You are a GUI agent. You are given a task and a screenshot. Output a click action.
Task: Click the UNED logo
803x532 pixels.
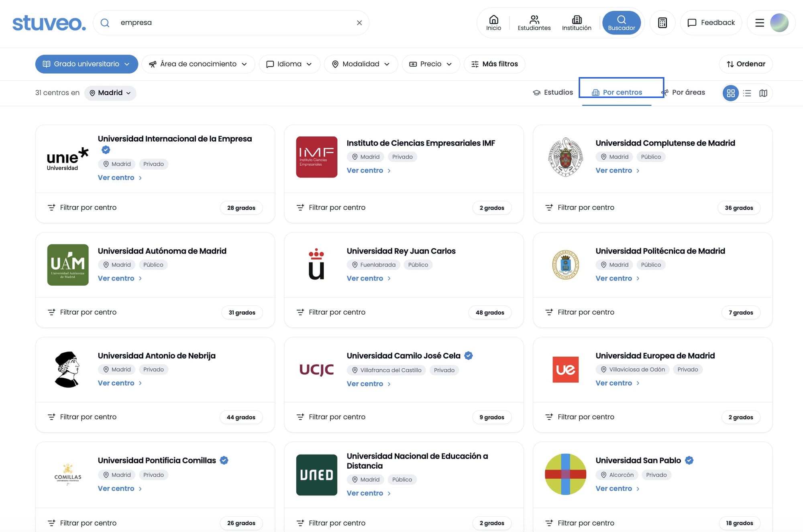coord(316,475)
